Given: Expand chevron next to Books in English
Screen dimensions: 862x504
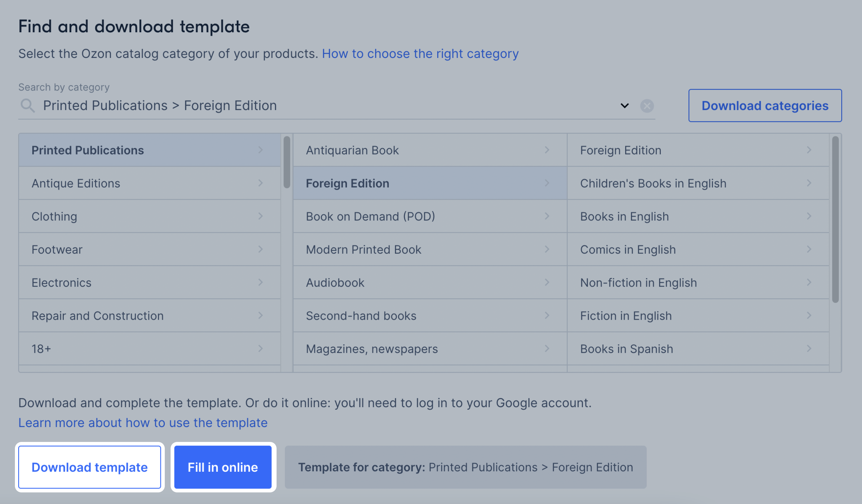Looking at the screenshot, I should click(809, 216).
